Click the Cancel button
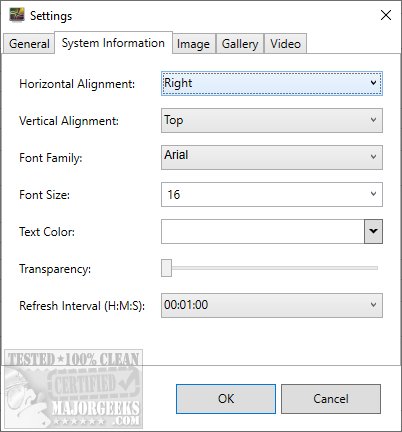402x432 pixels. [331, 399]
